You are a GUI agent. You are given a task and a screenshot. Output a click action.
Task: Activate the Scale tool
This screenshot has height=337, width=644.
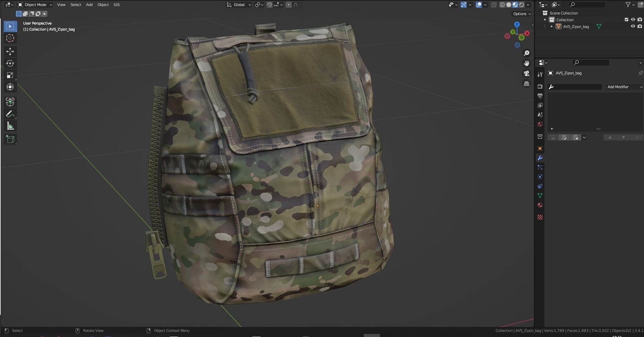(10, 75)
